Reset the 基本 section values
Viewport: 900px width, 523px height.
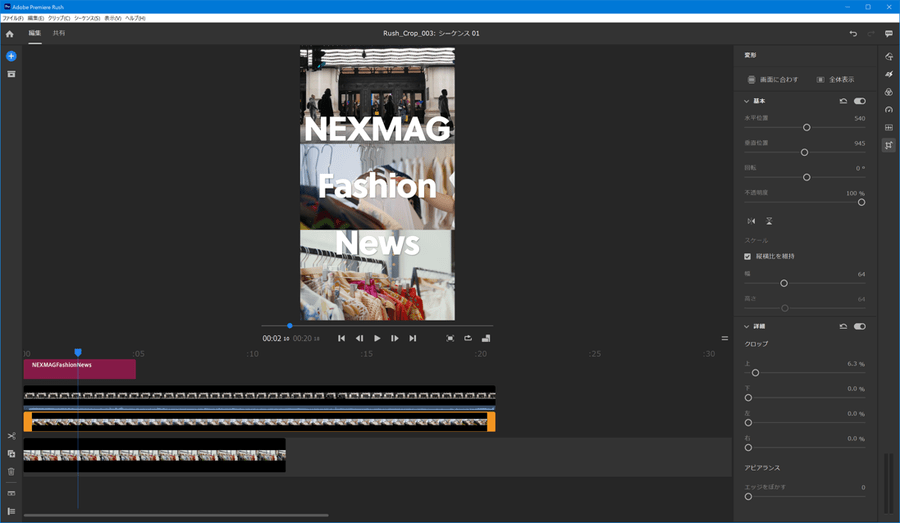pos(843,101)
